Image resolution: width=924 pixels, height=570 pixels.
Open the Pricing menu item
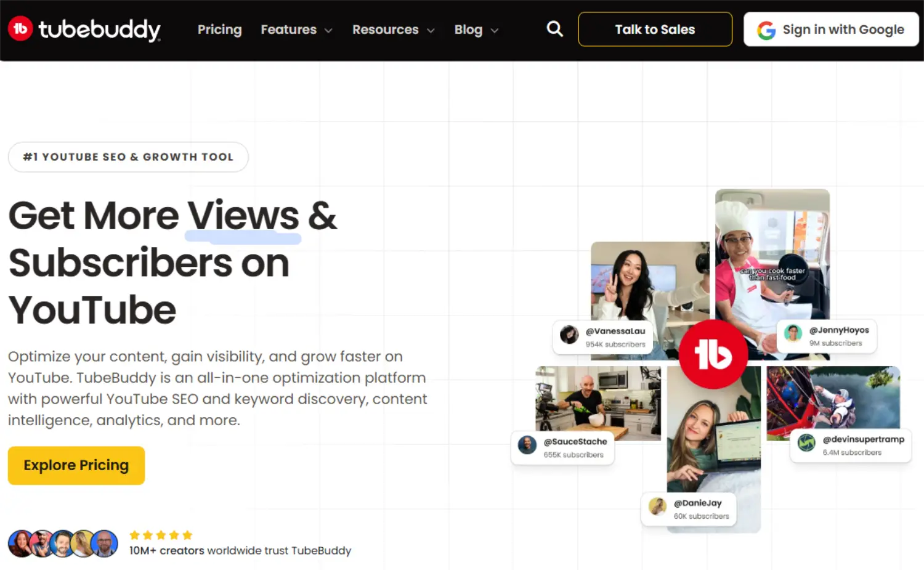tap(220, 30)
